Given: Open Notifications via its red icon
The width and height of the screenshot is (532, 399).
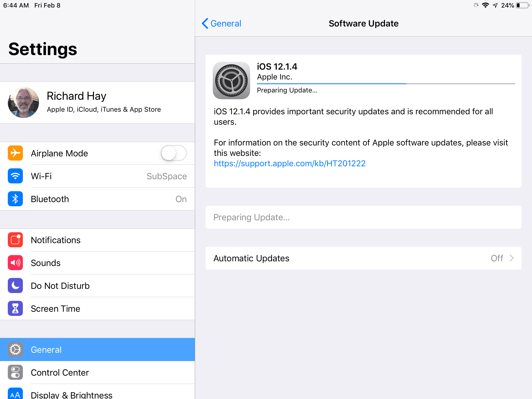Looking at the screenshot, I should coord(15,240).
